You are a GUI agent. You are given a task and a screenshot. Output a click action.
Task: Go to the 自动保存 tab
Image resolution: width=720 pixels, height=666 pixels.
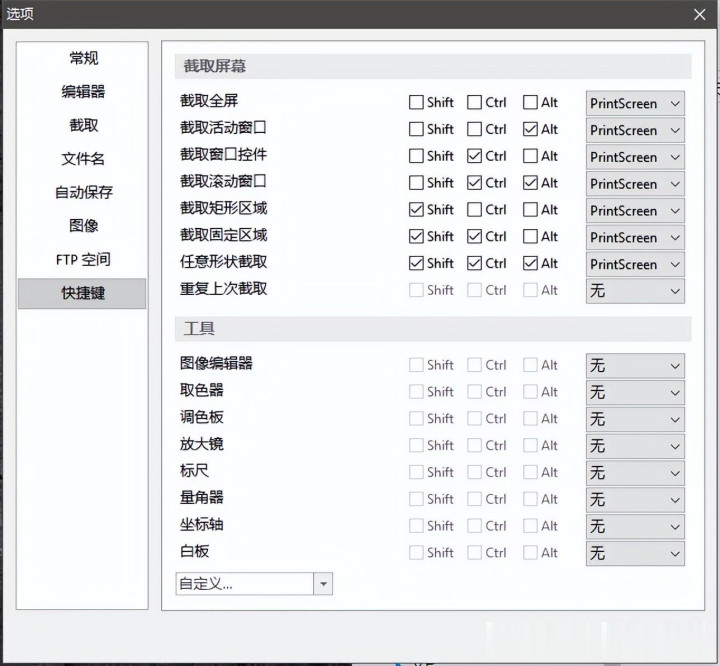[83, 192]
